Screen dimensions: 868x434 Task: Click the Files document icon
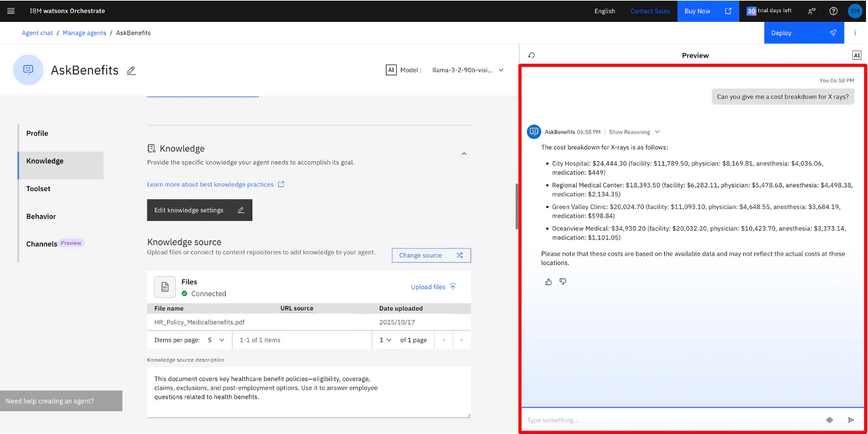click(x=165, y=287)
